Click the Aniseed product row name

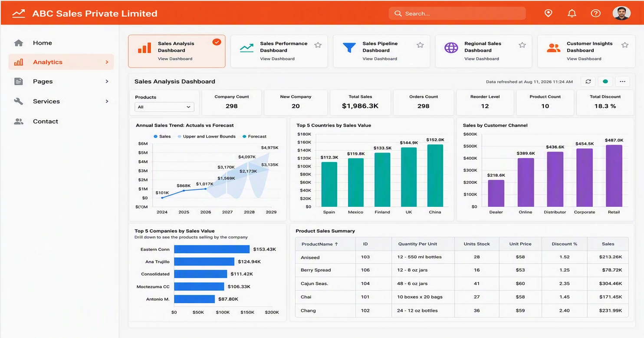point(310,257)
